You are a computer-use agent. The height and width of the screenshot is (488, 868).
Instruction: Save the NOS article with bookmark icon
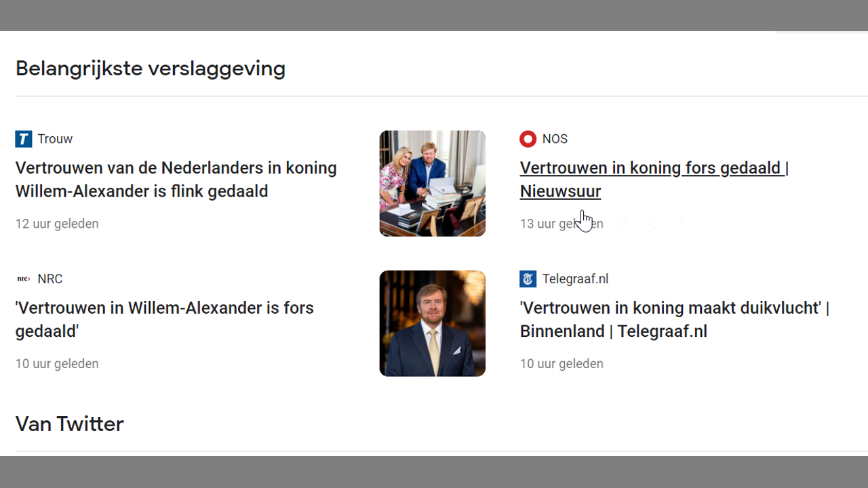click(621, 223)
